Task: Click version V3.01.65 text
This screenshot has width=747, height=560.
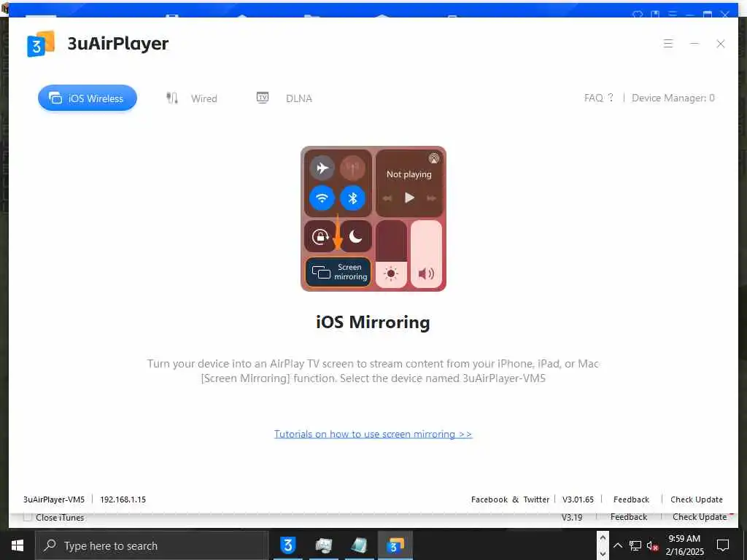Action: pyautogui.click(x=578, y=499)
